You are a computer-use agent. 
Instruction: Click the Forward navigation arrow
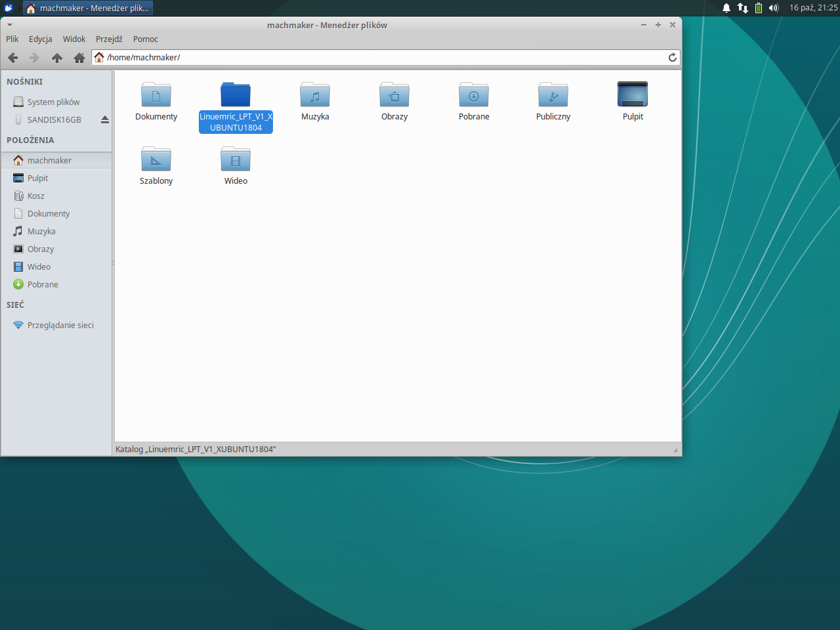34,58
